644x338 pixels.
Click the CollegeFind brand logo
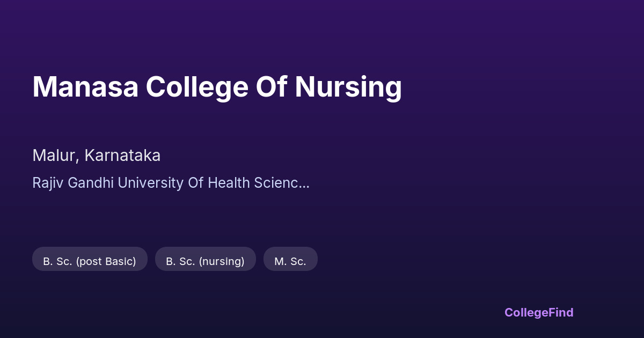coord(539,312)
